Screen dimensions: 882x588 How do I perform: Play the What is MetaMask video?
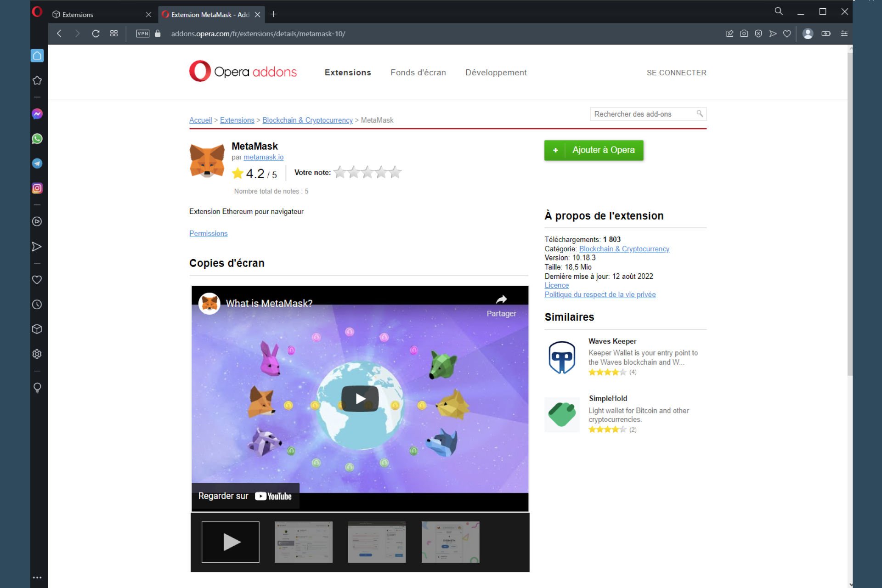click(x=360, y=399)
